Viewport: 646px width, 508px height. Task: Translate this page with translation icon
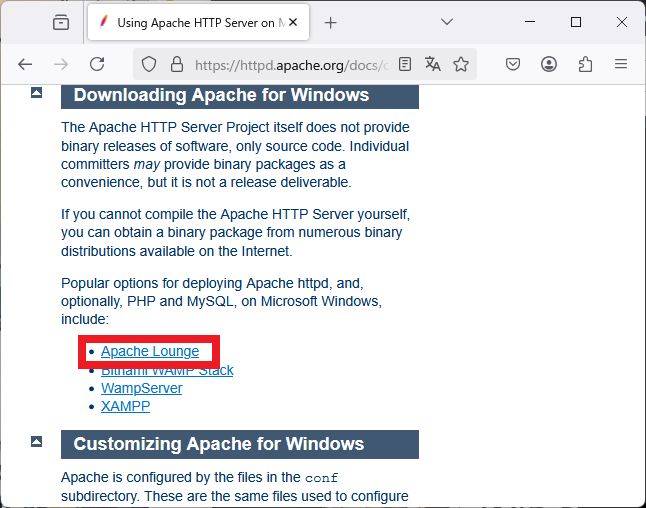pyautogui.click(x=433, y=64)
